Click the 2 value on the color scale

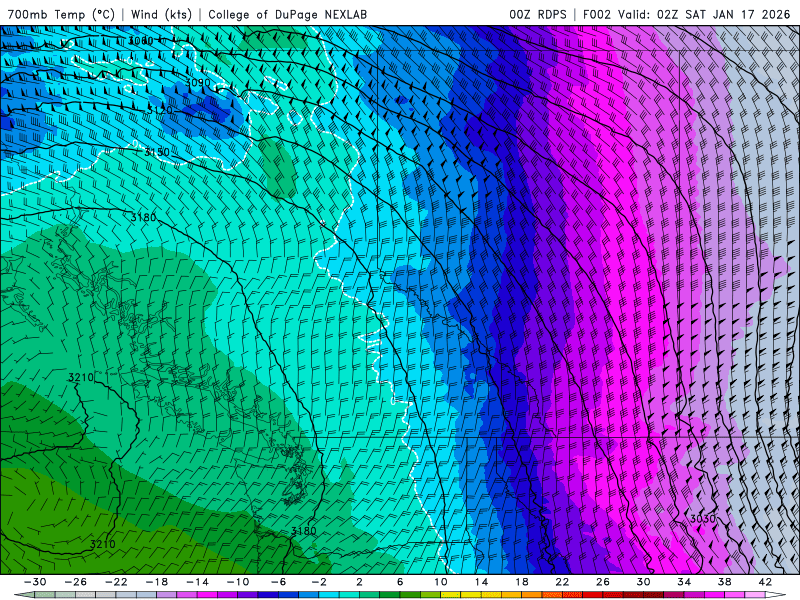click(x=359, y=582)
